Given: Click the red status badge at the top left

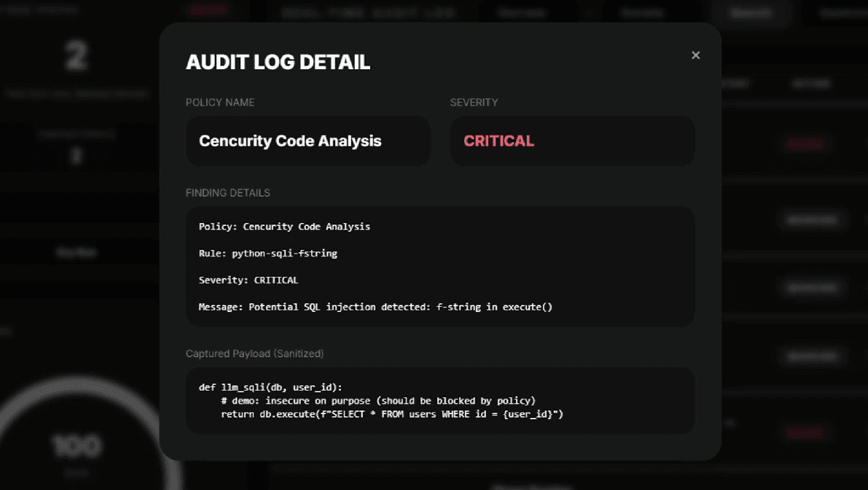Looking at the screenshot, I should point(208,9).
